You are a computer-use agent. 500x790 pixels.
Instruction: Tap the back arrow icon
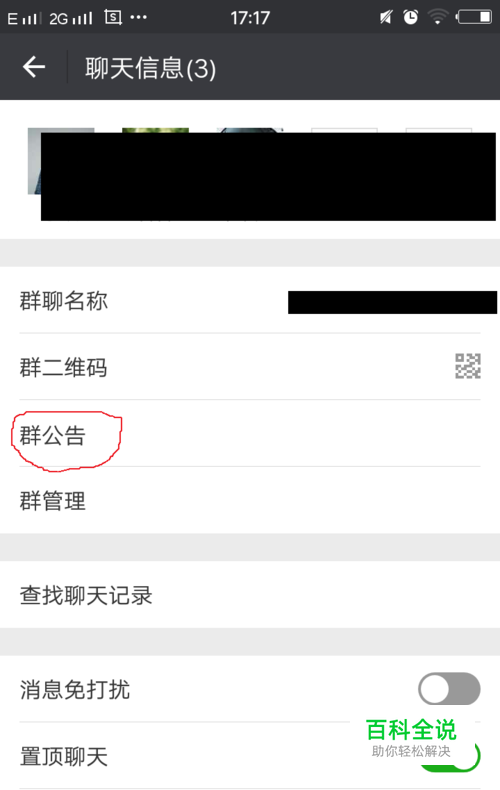coord(34,67)
